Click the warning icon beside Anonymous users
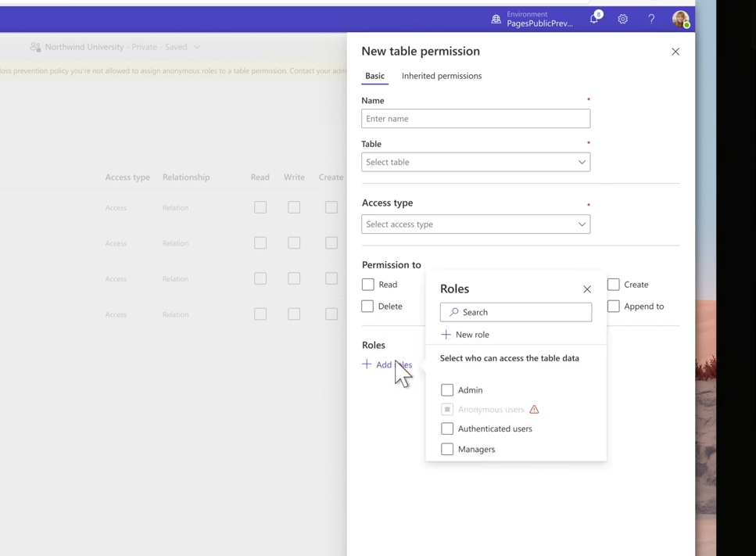The height and width of the screenshot is (556, 756). (534, 410)
